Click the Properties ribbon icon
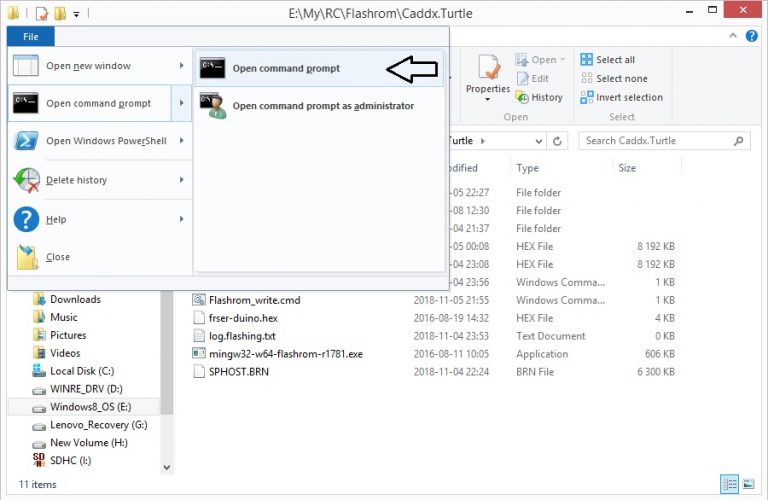The image size is (768, 500). click(x=488, y=67)
